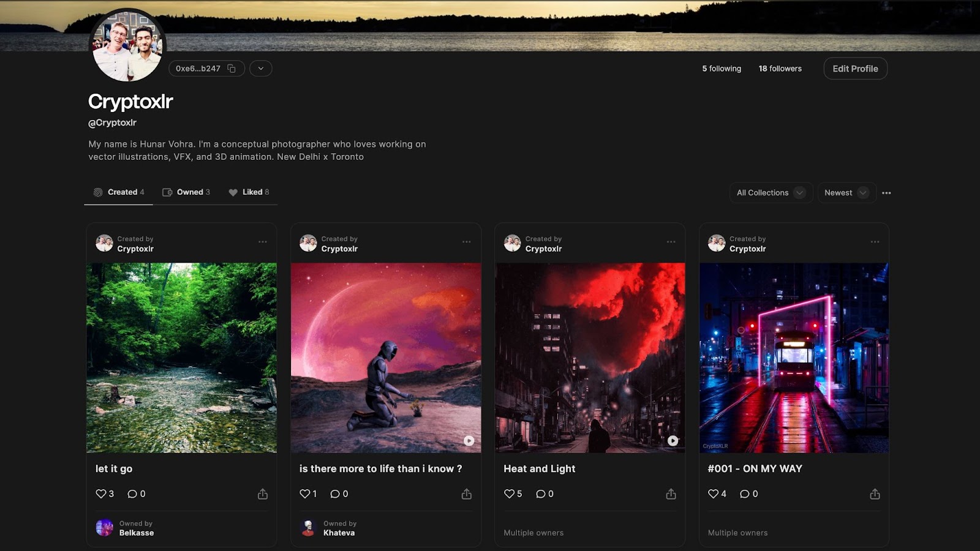This screenshot has height=551, width=980.
Task: Like the let it go artwork
Action: [x=101, y=493]
